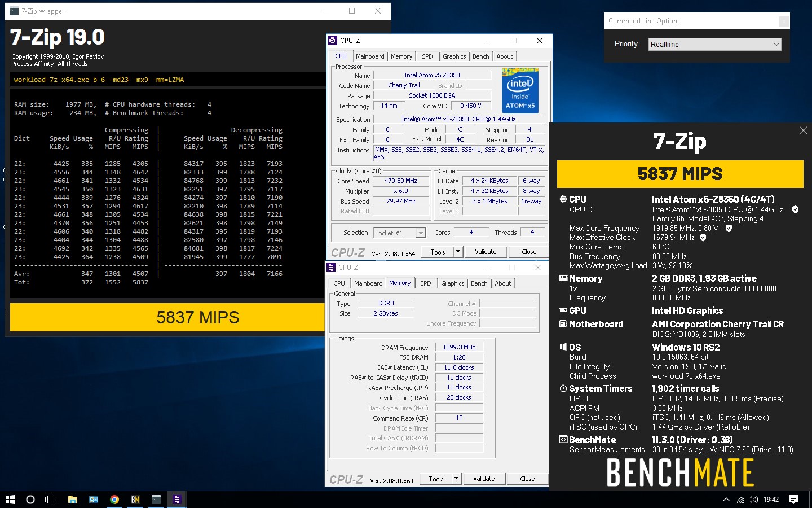Screen dimensions: 812x508
Task: Click the Command Line Options panel button
Action: click(x=783, y=21)
